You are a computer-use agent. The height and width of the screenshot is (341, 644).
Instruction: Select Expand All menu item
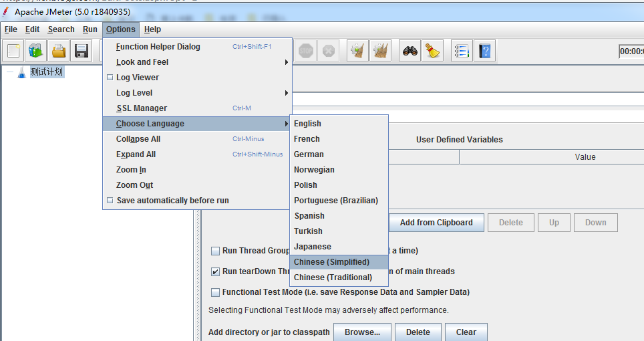click(197, 154)
